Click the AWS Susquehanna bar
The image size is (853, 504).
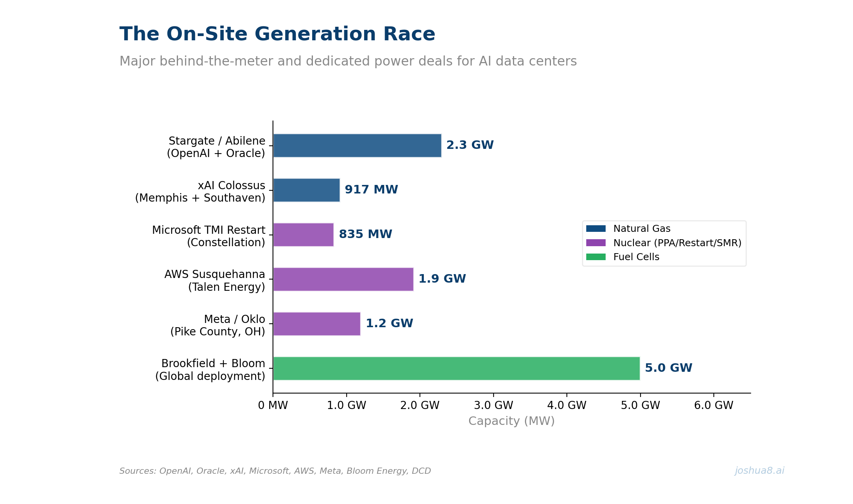343,279
